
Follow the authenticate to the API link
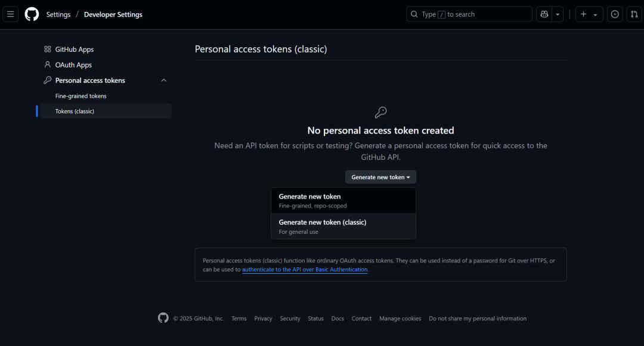point(305,270)
